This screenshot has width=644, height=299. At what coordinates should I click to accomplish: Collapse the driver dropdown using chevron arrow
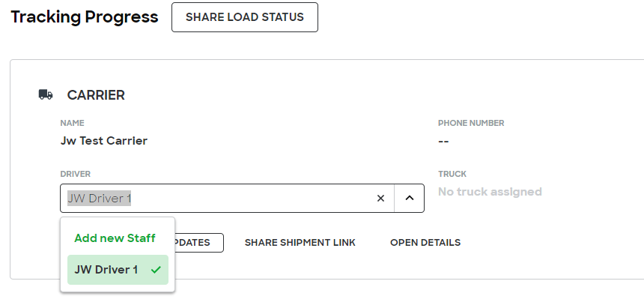coord(409,199)
